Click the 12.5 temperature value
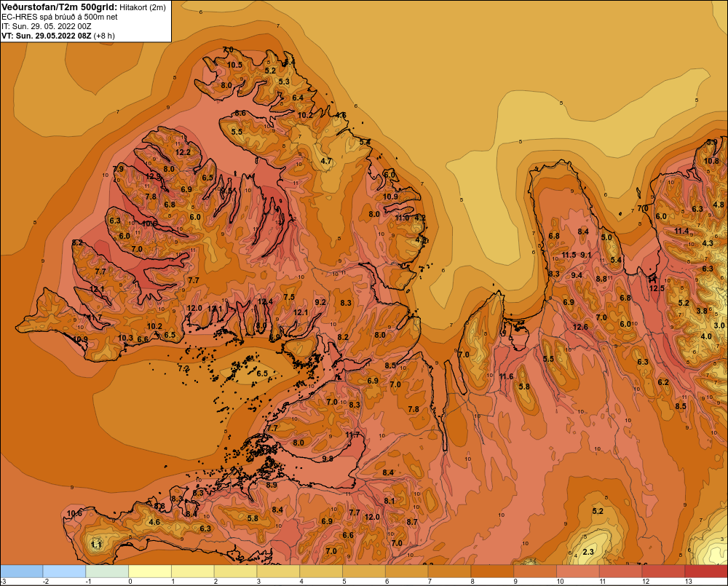Screen dimensions: 728x586 coord(657,288)
